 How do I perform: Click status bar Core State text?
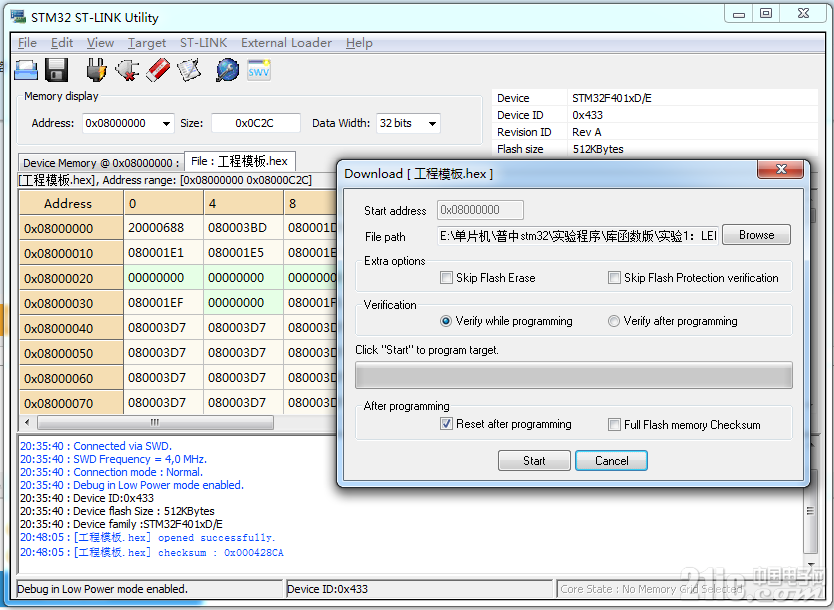point(652,589)
